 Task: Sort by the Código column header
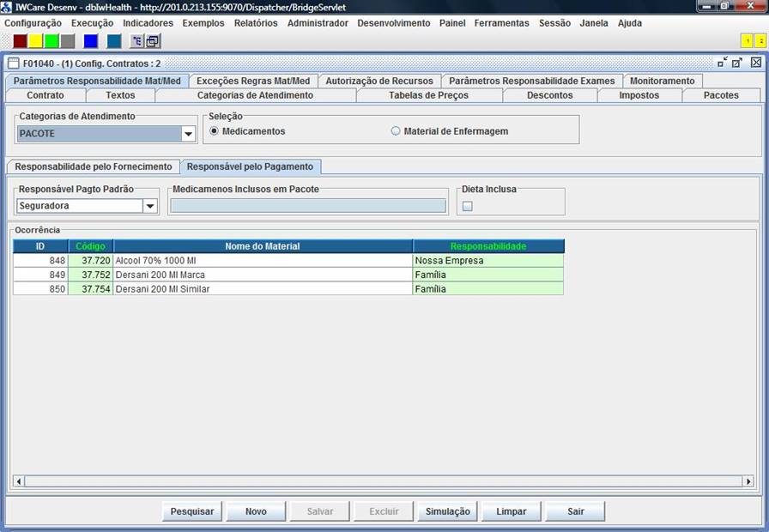click(x=91, y=246)
